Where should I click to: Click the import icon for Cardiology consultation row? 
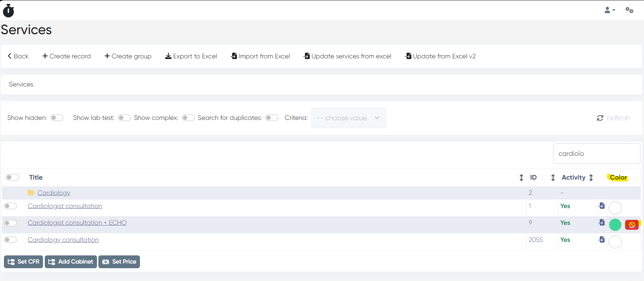[601, 239]
